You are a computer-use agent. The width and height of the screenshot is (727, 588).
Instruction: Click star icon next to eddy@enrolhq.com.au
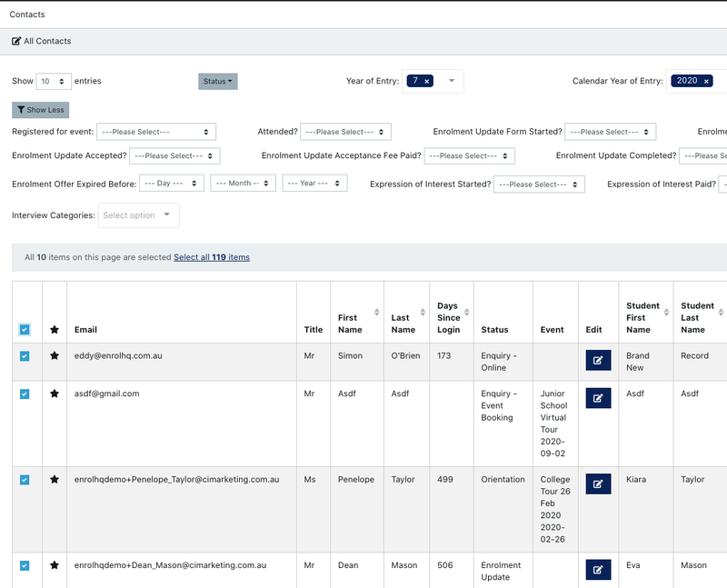[x=55, y=355]
